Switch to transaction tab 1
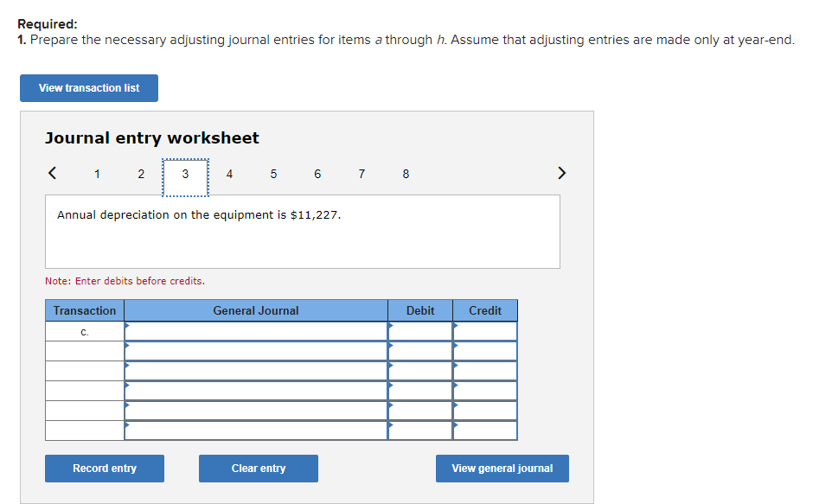Viewport: 832px width, 504px height. 97,174
